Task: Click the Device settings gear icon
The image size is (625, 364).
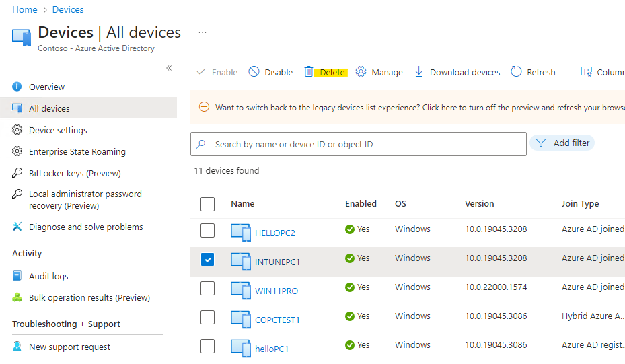Action: point(17,130)
